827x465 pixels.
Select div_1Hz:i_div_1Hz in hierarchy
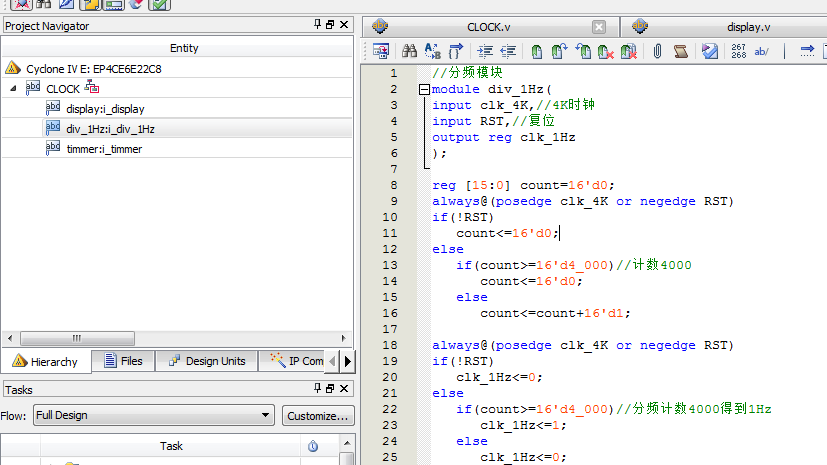click(x=110, y=129)
